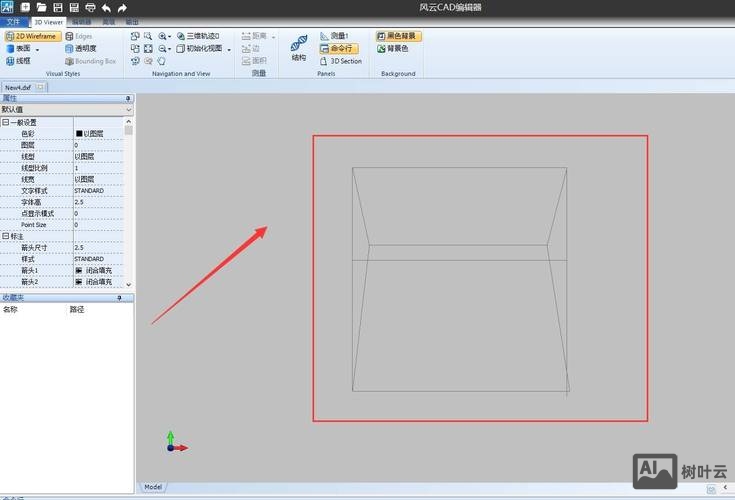
Task: Select the 透明度 transparency style
Action: coord(80,48)
